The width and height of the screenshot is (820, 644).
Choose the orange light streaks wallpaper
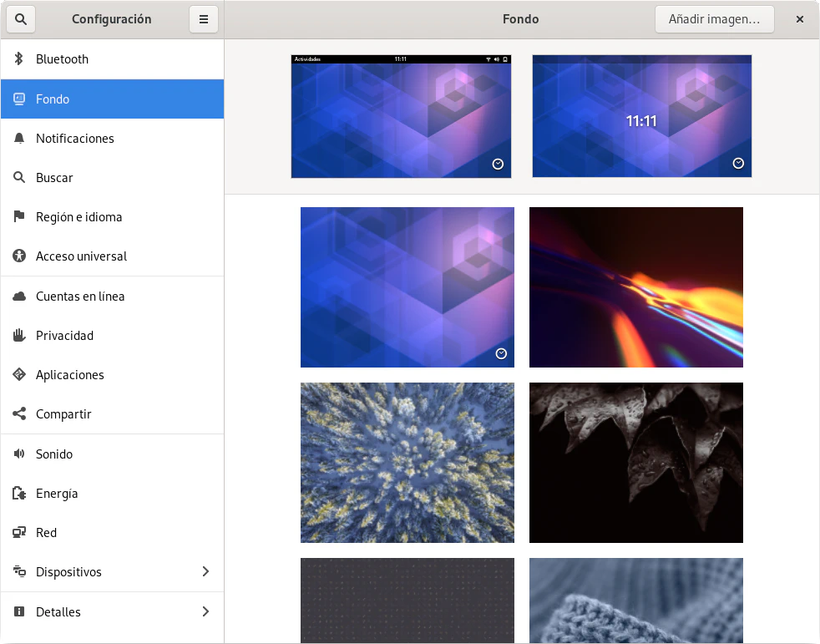click(x=635, y=287)
